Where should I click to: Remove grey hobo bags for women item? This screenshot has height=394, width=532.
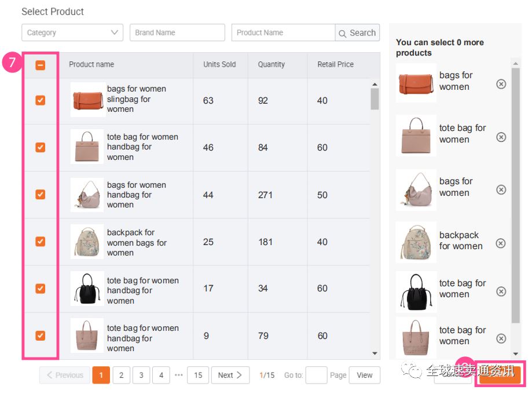coord(501,189)
